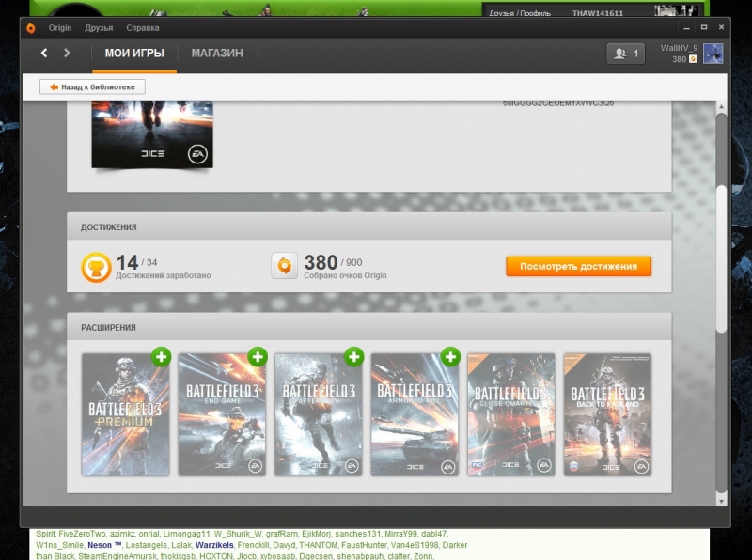Click the small Origin points icon under username

(x=693, y=59)
